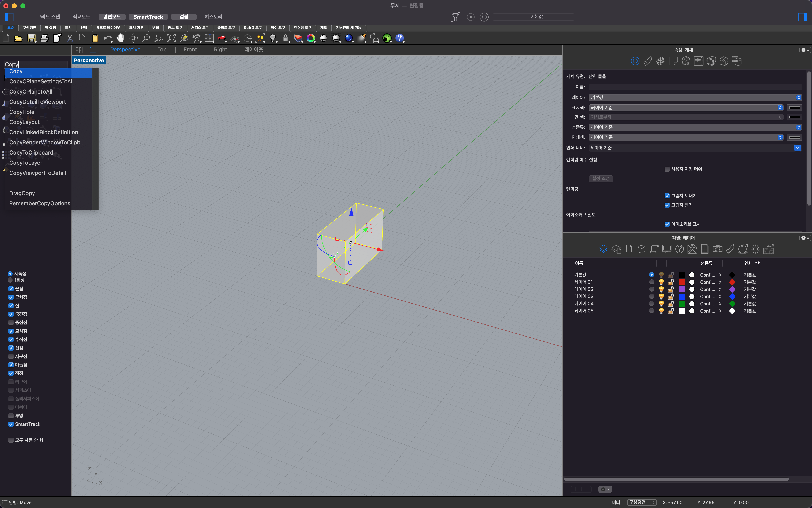Click the Help question mark icon
This screenshot has width=812, height=508.
(x=400, y=38)
